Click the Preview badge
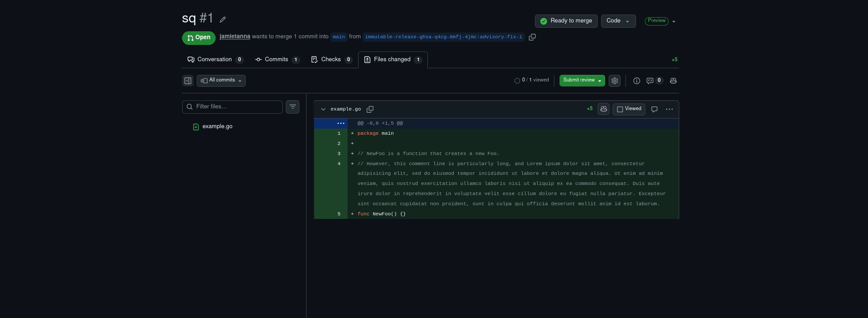The image size is (868, 318). coord(656,21)
